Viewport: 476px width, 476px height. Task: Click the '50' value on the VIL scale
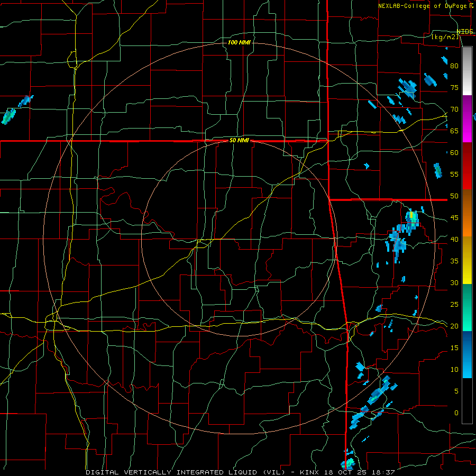tap(454, 196)
